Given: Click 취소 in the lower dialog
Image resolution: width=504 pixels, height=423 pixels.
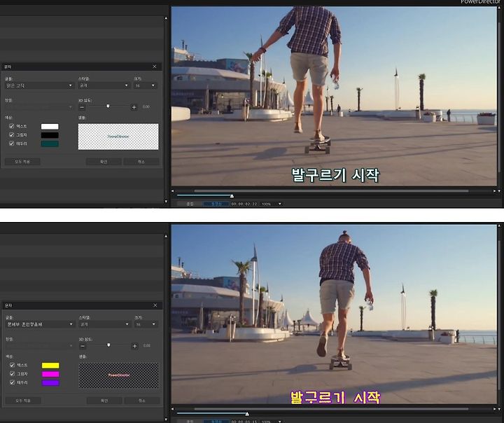Looking at the screenshot, I should pos(142,401).
